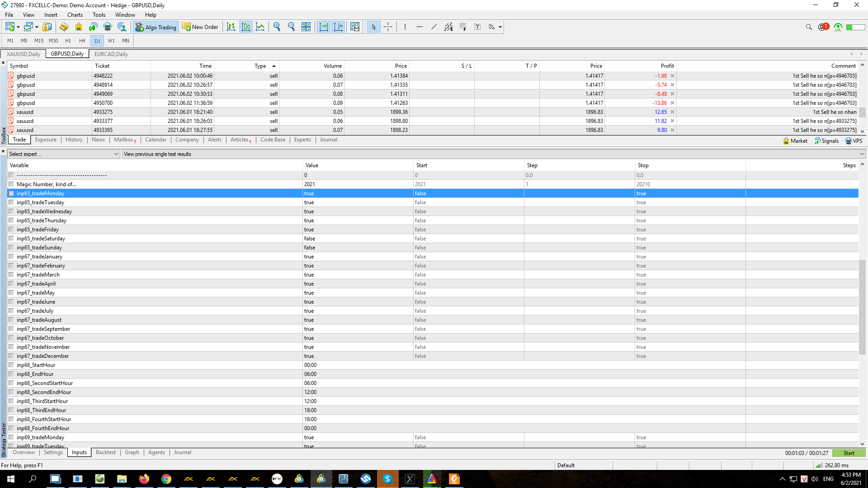Switch chart to candlesticks type

(x=246, y=27)
